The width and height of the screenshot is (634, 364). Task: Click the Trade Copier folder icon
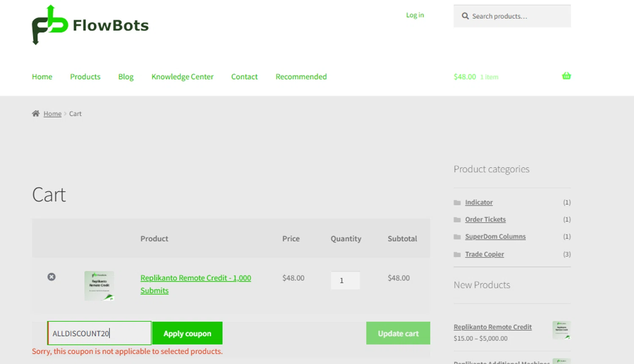(x=457, y=254)
